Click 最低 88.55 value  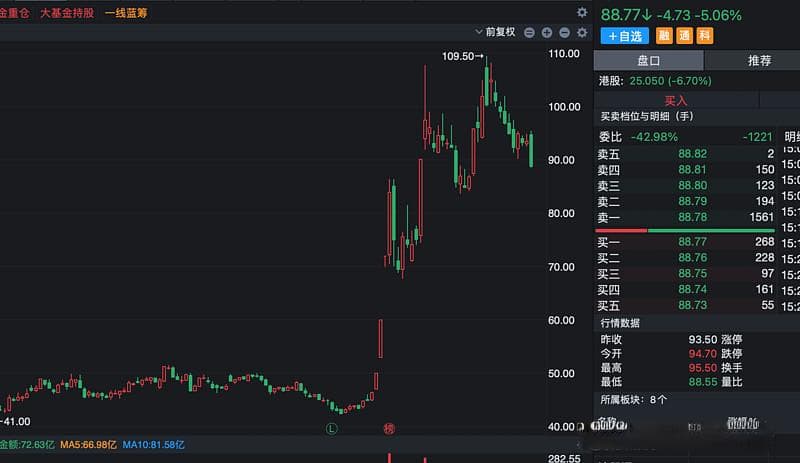(703, 381)
